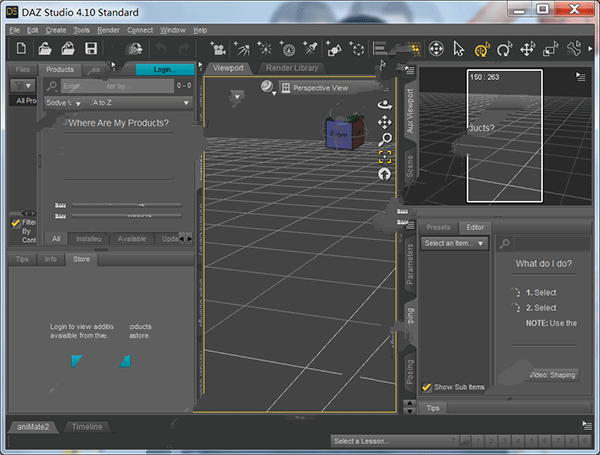Viewport: 600px width, 455px height.
Task: Switch to the Timeline tab
Action: 87,427
